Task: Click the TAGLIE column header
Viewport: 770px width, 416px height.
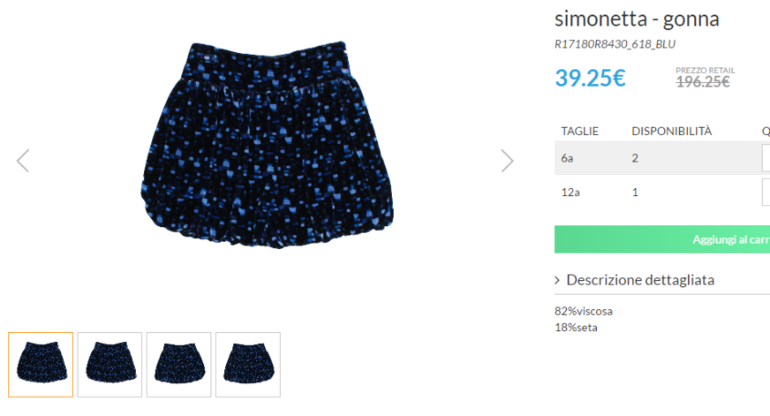Action: (580, 131)
